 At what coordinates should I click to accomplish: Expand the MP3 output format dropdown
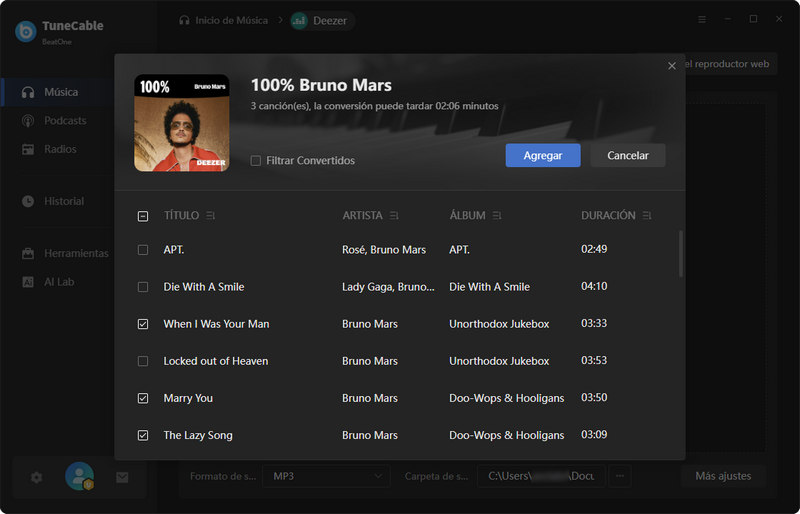tap(325, 476)
